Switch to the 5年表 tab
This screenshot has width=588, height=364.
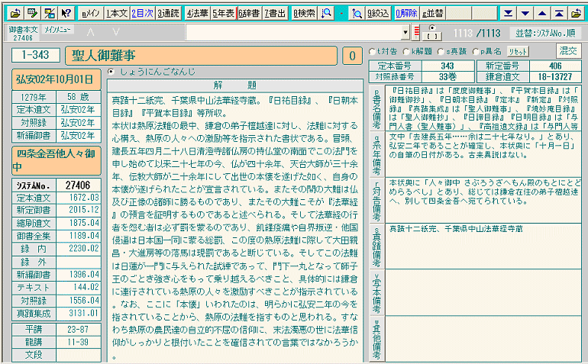pyautogui.click(x=224, y=13)
